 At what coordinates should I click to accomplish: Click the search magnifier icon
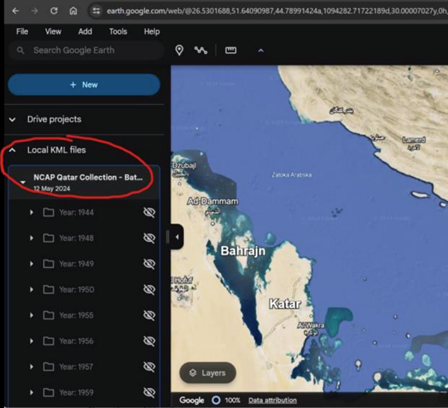pyautogui.click(x=21, y=50)
